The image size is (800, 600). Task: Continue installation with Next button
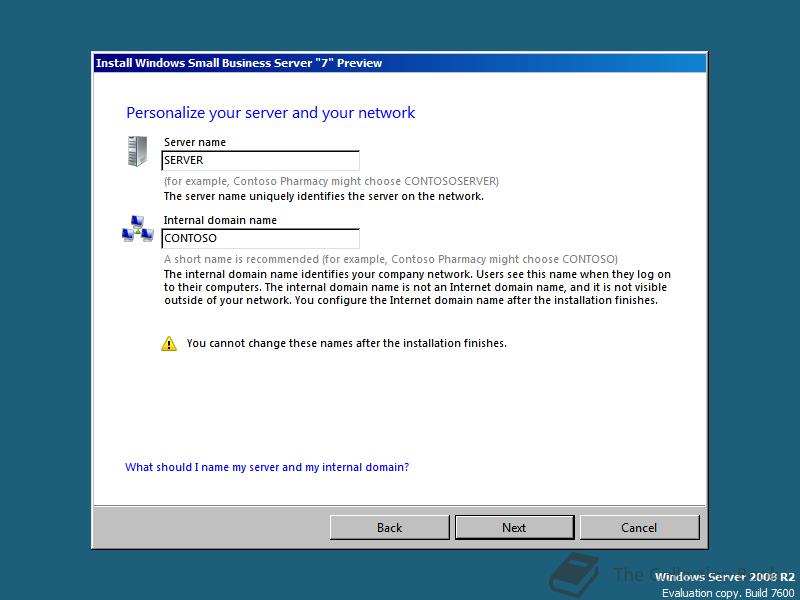(514, 528)
